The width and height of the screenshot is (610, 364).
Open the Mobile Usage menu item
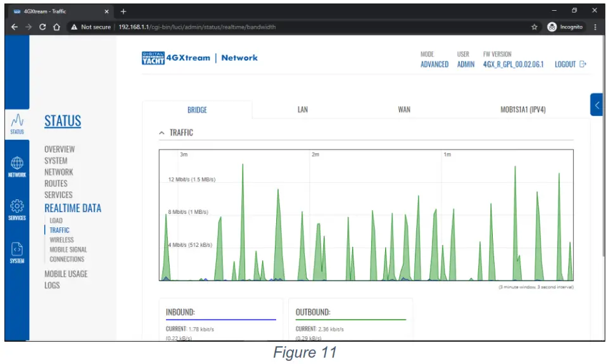(66, 273)
